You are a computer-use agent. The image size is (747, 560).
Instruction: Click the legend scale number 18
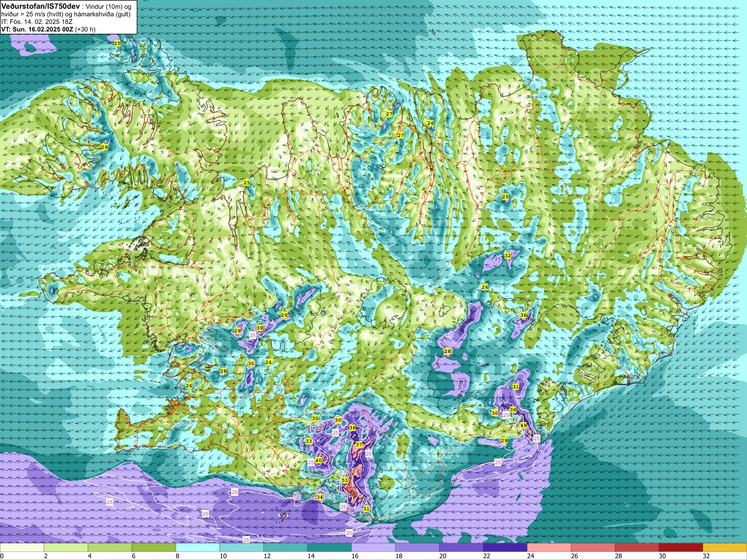(399, 556)
